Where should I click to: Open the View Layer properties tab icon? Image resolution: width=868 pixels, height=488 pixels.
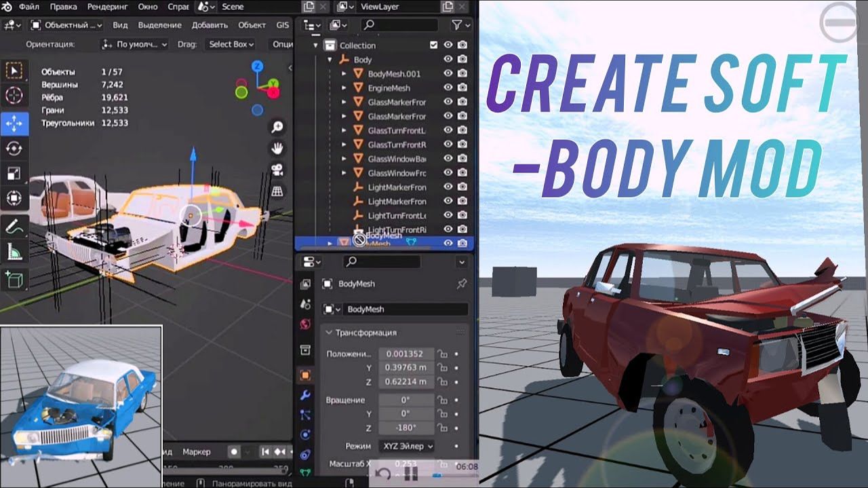(305, 284)
